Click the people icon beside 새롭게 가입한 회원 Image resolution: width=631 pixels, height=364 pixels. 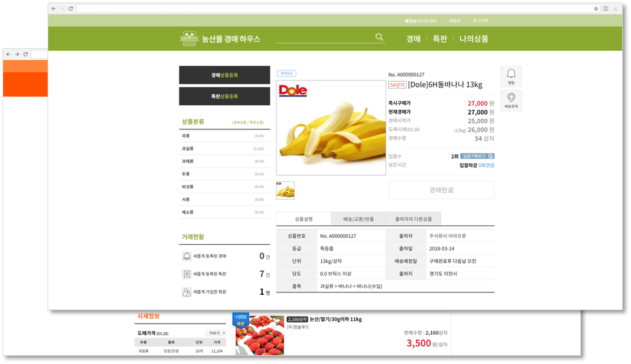point(187,292)
